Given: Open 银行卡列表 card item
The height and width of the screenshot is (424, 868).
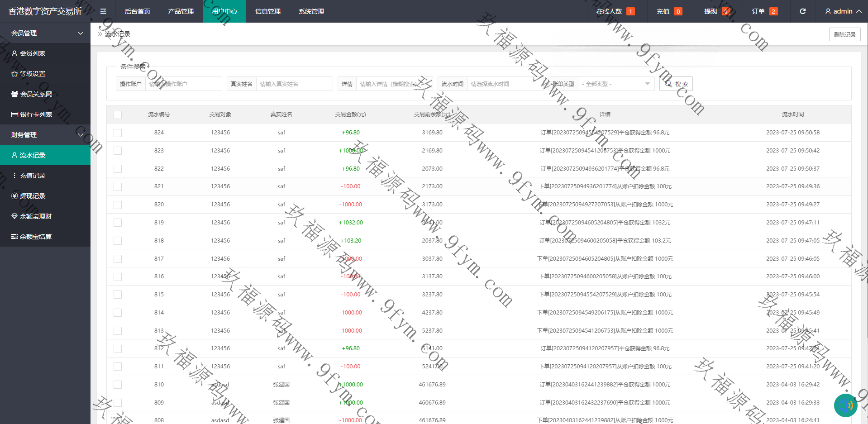Looking at the screenshot, I should click(36, 114).
